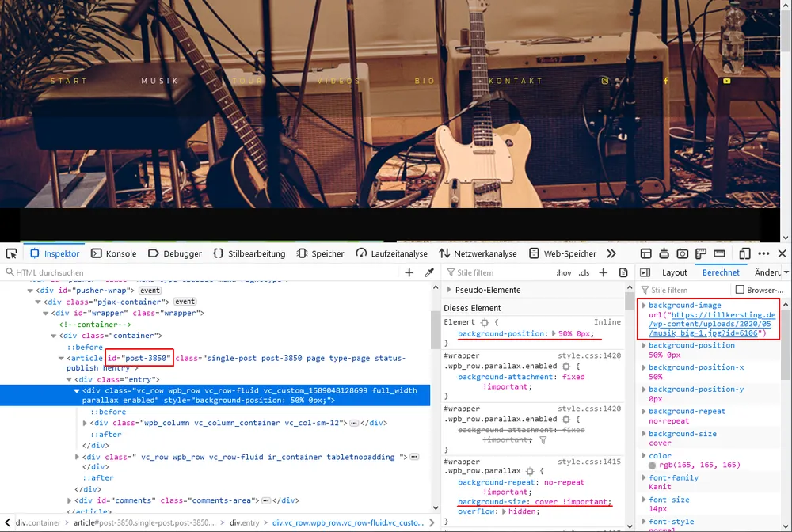792x532 pixels.
Task: Select div.container in breadcrumb bar
Action: pos(38,523)
